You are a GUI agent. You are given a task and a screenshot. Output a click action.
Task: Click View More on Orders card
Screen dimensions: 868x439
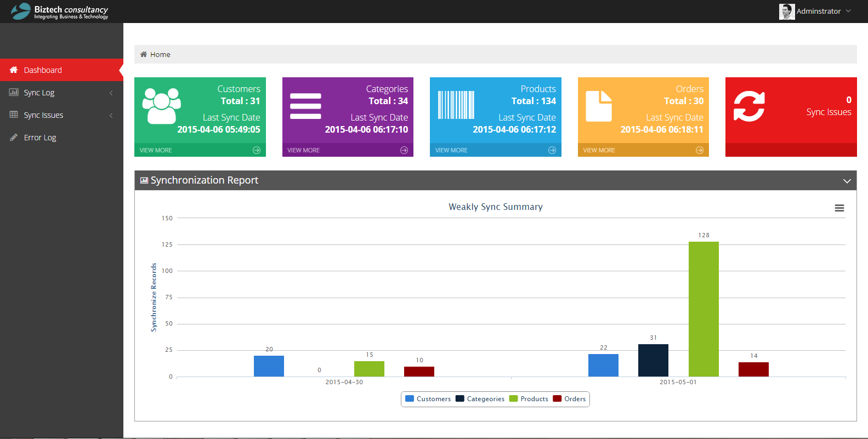(x=599, y=150)
